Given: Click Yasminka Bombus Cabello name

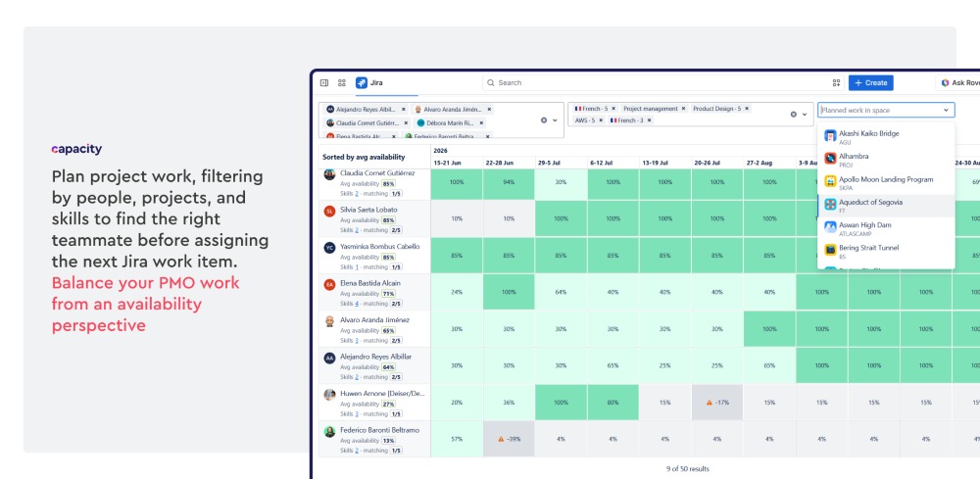Looking at the screenshot, I should coord(380,247).
